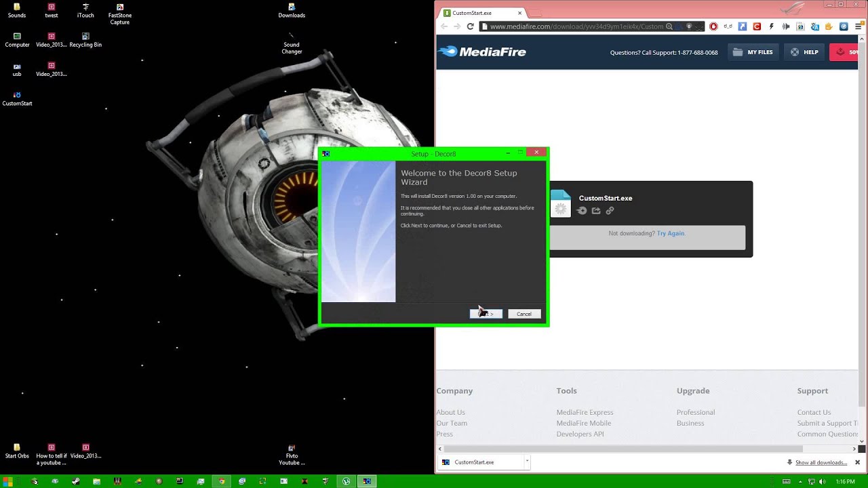Viewport: 868px width, 488px height.
Task: Open About Us footer link
Action: 451,412
